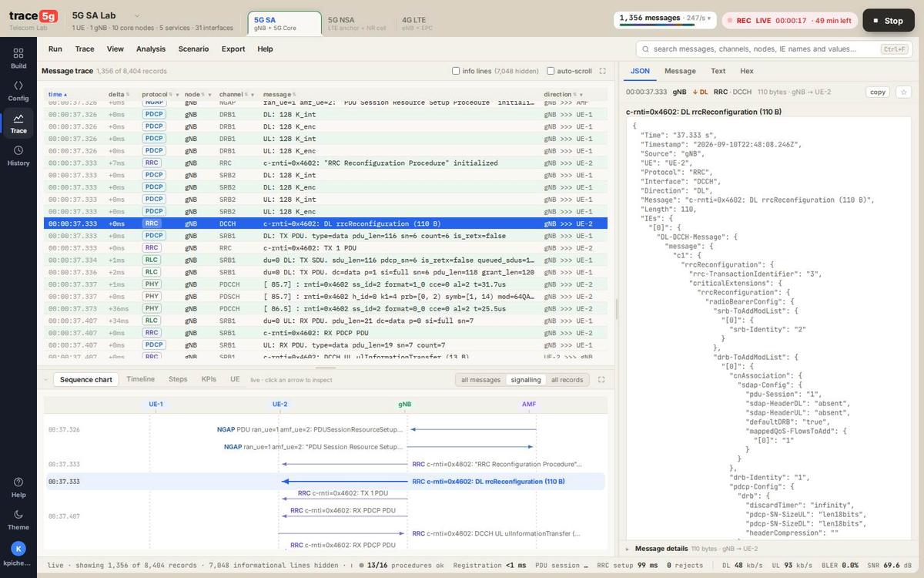924x578 pixels.
Task: Open the History sidebar icon
Action: (x=18, y=155)
